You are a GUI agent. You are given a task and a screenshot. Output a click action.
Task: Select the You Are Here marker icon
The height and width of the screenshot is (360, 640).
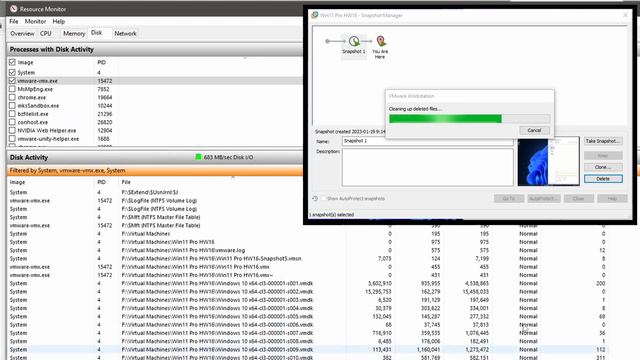coord(381,41)
